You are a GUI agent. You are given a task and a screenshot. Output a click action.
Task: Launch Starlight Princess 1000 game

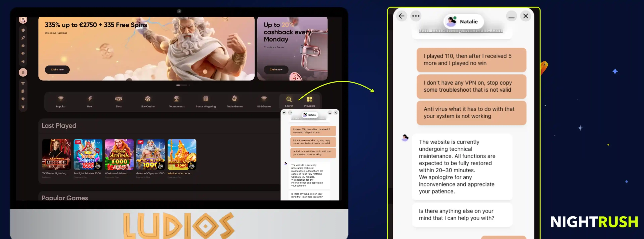88,154
